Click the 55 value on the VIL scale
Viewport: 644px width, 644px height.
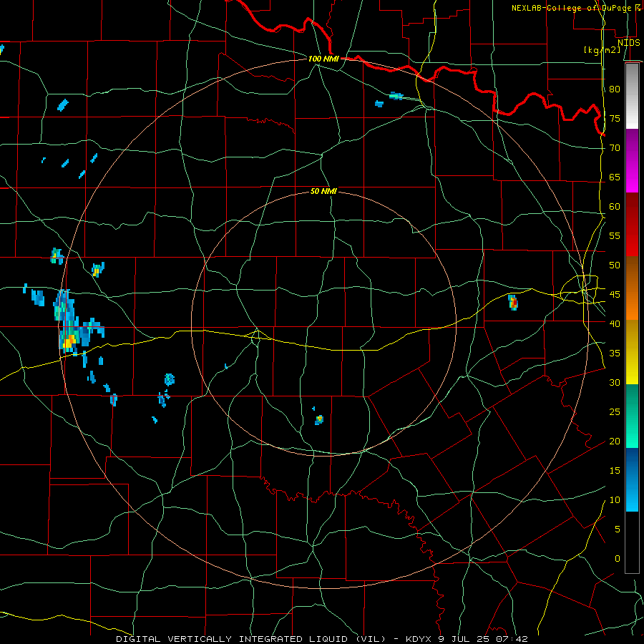tap(615, 235)
